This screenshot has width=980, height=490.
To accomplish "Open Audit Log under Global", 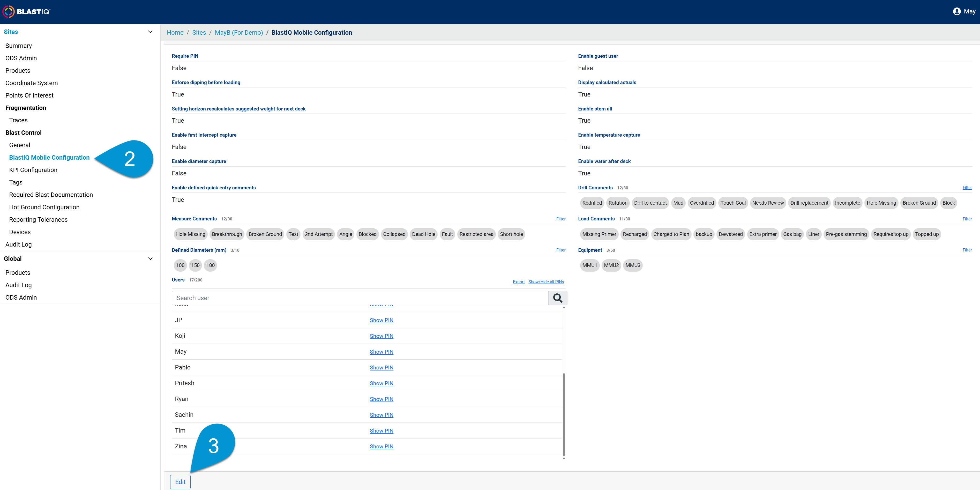I will [19, 285].
